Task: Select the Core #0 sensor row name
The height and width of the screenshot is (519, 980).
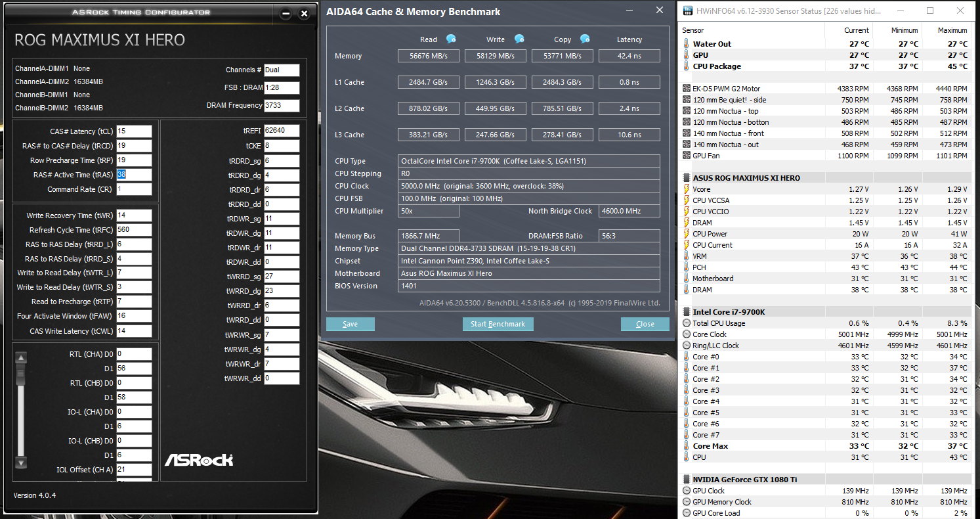Action: tap(706, 357)
